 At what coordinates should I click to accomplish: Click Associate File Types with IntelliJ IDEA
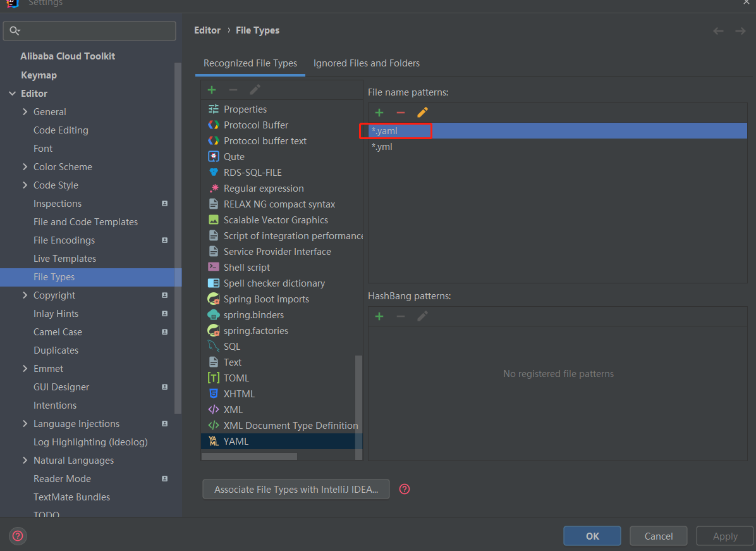pyautogui.click(x=296, y=489)
